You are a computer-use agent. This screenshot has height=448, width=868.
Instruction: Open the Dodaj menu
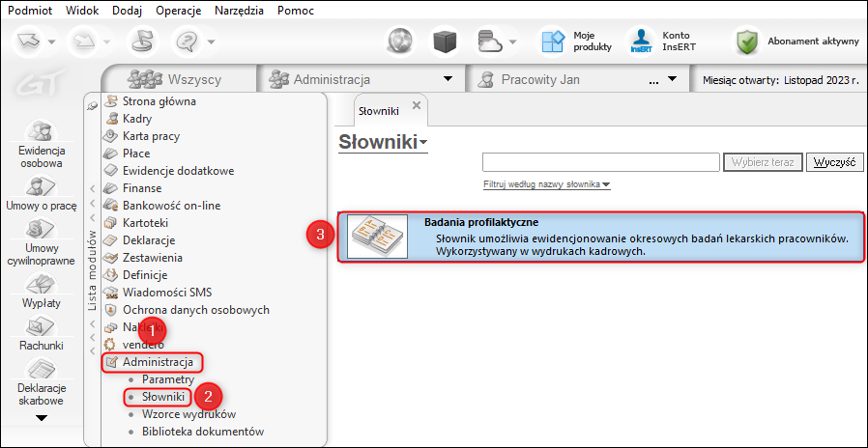(x=127, y=11)
